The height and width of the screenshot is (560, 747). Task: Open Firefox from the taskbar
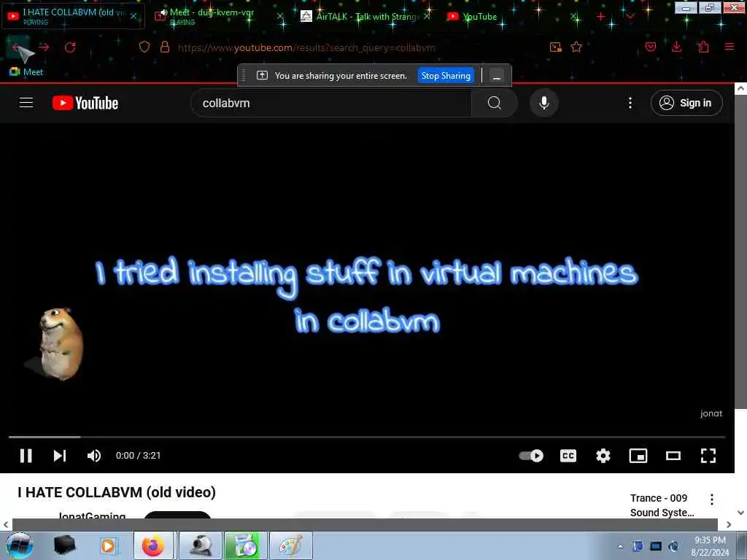155,545
